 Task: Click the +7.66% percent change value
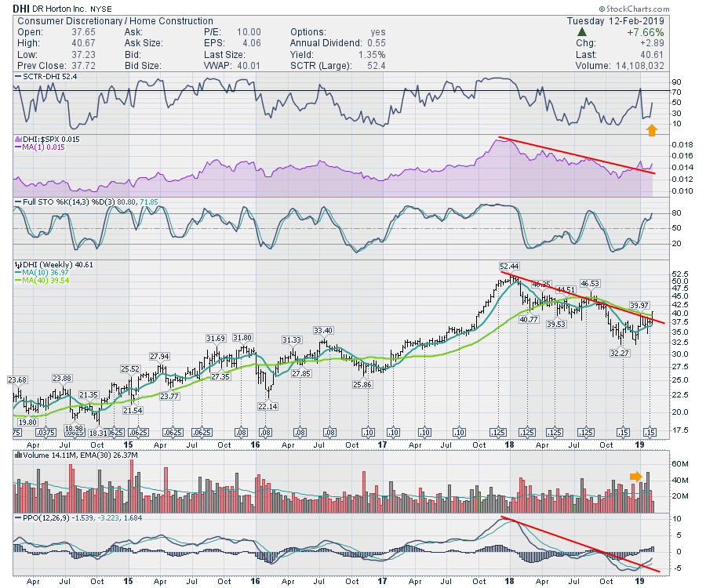(646, 32)
